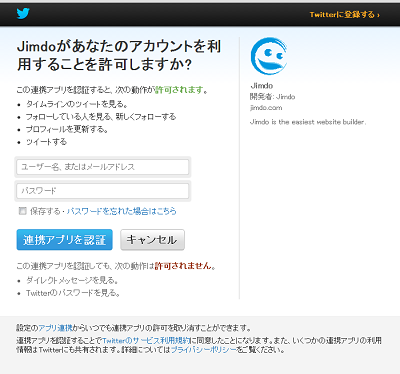Click the 連携アプリを認証 authorize button
The image size is (400, 374).
click(65, 240)
